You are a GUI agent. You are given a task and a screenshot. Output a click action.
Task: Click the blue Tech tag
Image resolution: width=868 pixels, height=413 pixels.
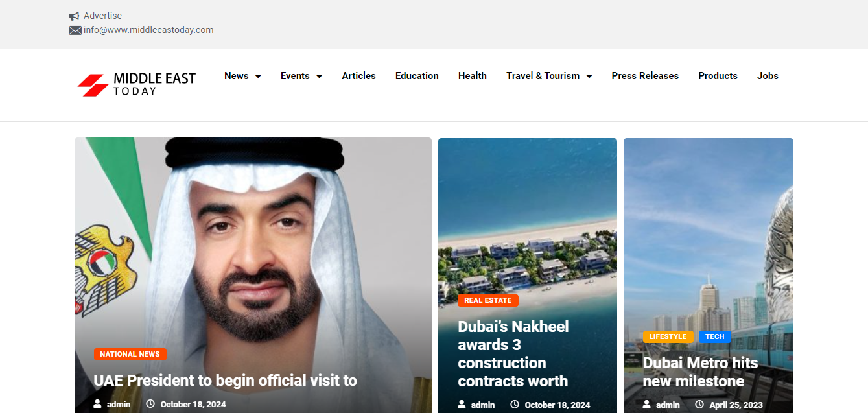click(x=714, y=336)
